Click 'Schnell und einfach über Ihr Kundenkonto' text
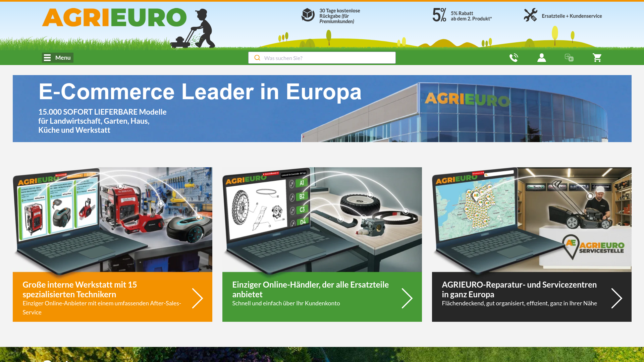 pos(286,303)
